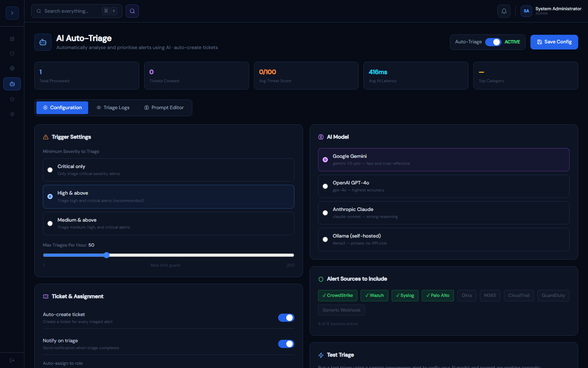Click the Total Processed stat card
Image resolution: width=588 pixels, height=368 pixels.
[87, 76]
